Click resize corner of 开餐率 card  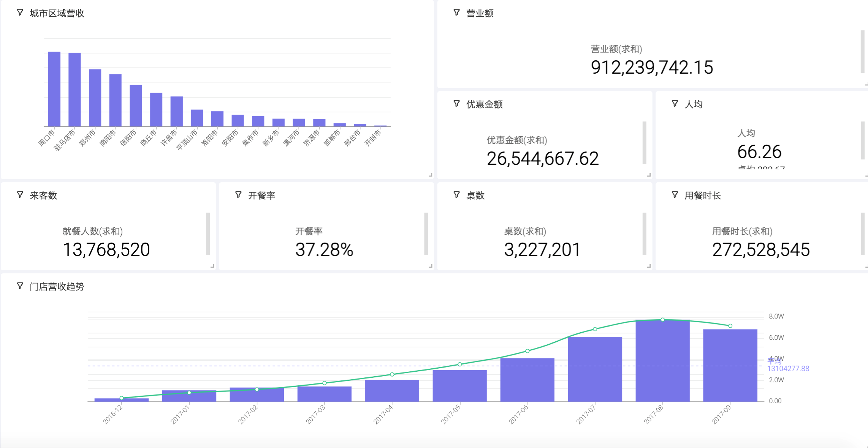(430, 266)
